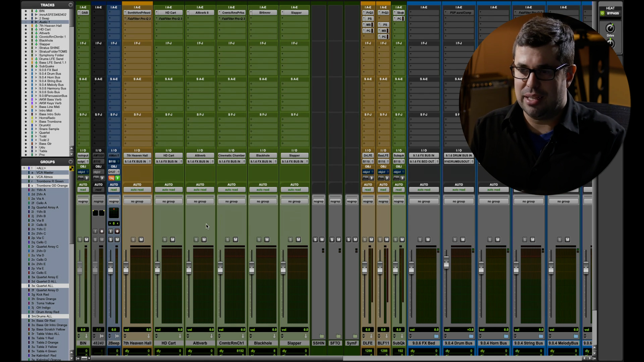Select the Quartet ALL group
The width and height of the screenshot is (644, 362).
coord(45,286)
